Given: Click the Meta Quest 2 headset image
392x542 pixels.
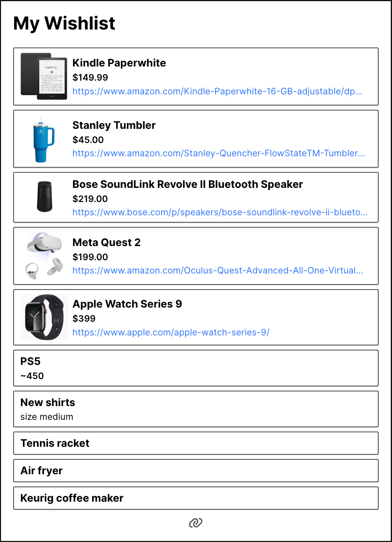Looking at the screenshot, I should coord(44,256).
